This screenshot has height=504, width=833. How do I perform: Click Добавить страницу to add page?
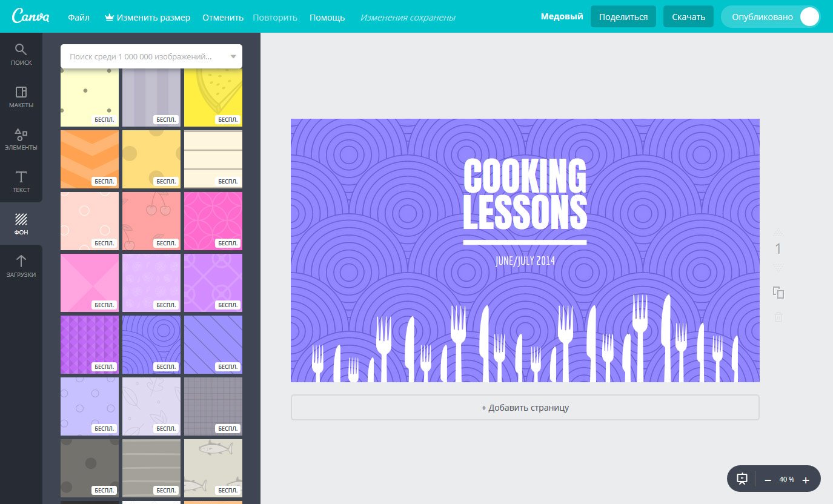pyautogui.click(x=525, y=408)
